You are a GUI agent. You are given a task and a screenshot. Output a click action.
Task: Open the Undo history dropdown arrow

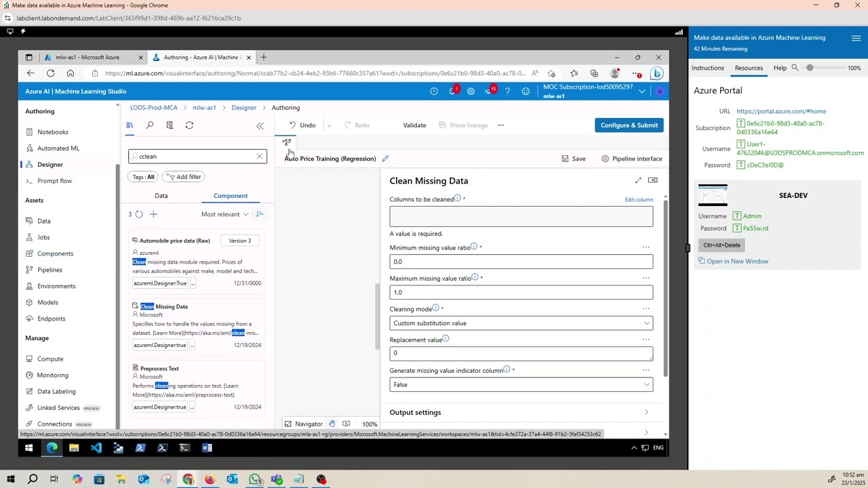click(329, 125)
